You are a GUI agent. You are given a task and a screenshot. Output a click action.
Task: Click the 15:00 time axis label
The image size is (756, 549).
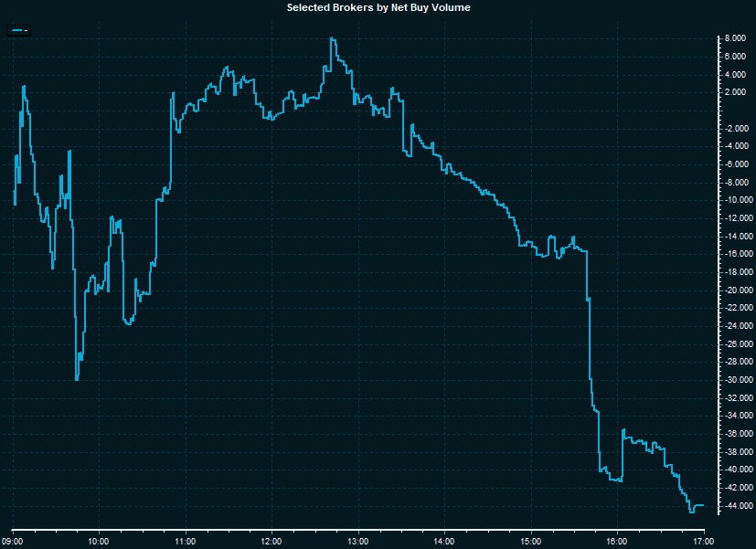(531, 541)
